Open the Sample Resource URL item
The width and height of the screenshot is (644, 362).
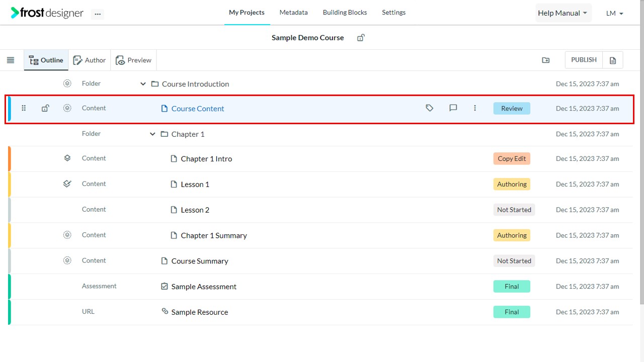200,313
